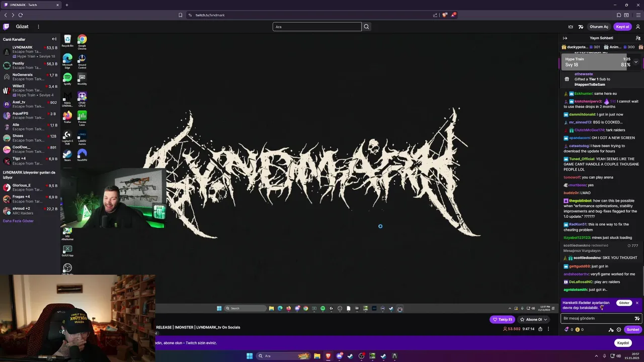
Task: Open the browser extensions puzzle icon
Action: (x=619, y=15)
